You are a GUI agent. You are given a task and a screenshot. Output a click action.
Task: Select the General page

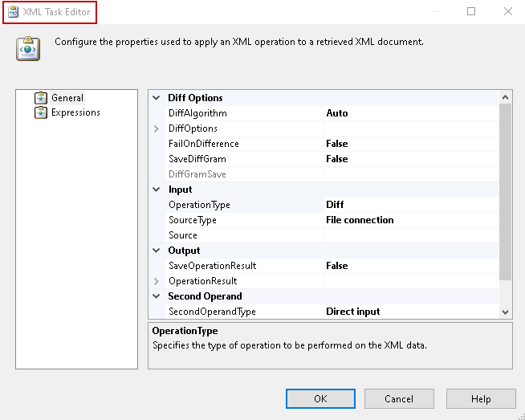[x=67, y=98]
